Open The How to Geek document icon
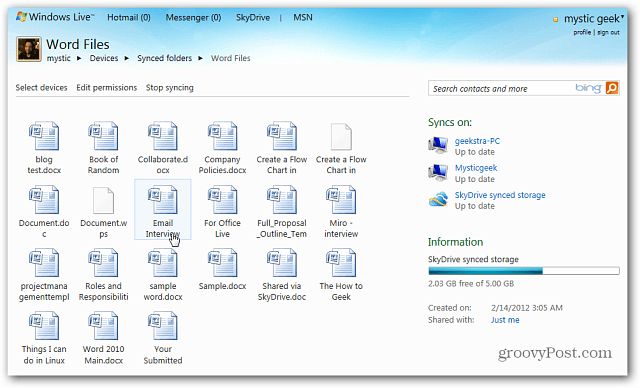640x388 pixels. click(x=341, y=263)
